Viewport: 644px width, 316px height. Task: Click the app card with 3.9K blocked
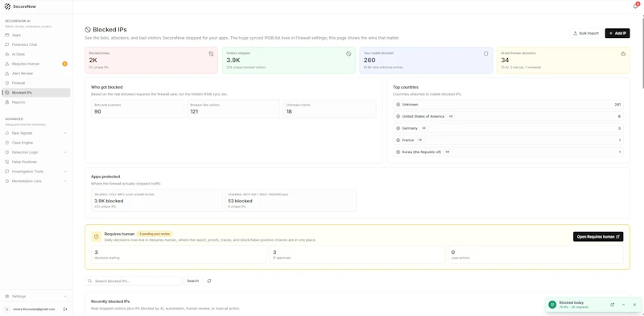157,201
